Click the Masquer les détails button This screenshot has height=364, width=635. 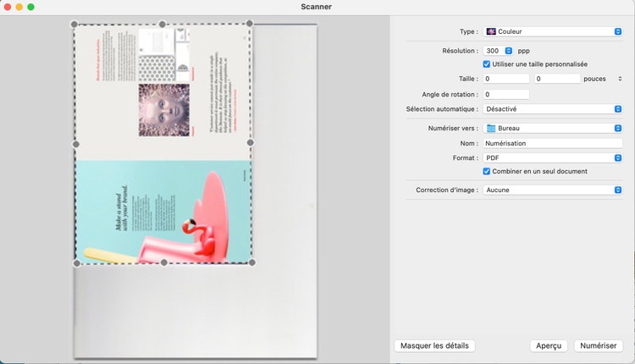[x=434, y=345]
